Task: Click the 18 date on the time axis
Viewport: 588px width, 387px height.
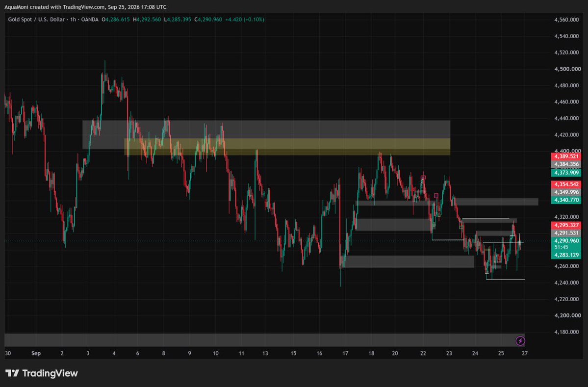Action: [371, 353]
